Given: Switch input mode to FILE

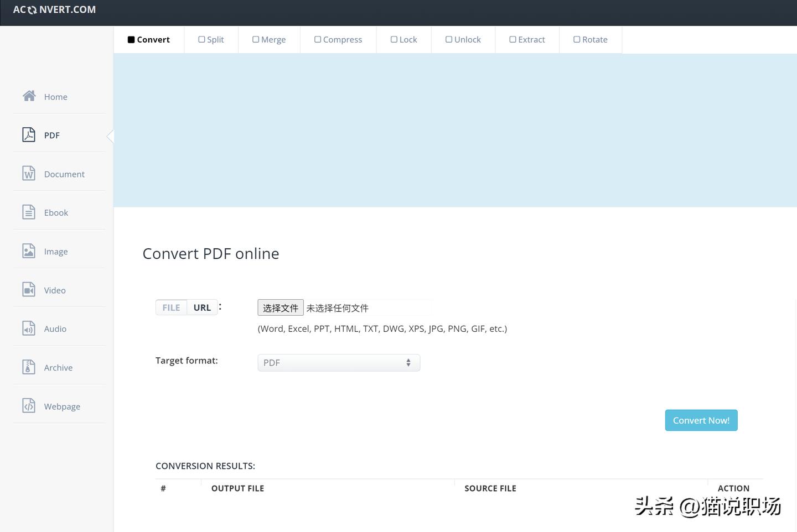Looking at the screenshot, I should pyautogui.click(x=171, y=307).
